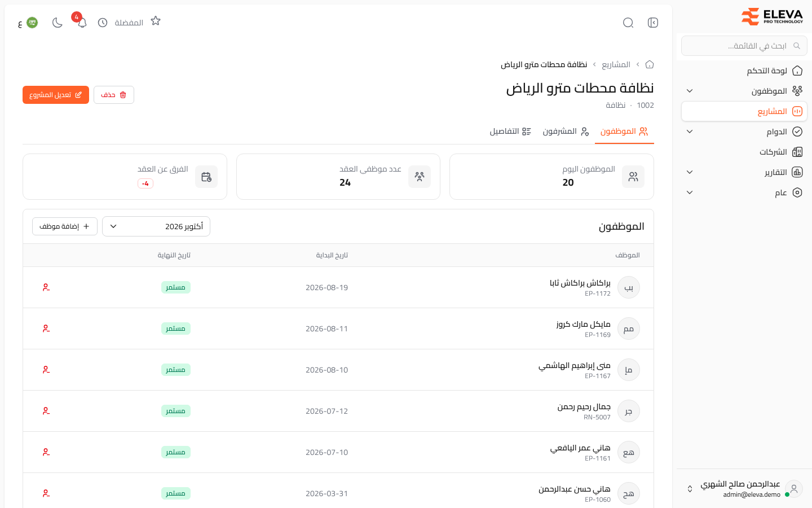Open الشركات in the sidebar

point(744,152)
